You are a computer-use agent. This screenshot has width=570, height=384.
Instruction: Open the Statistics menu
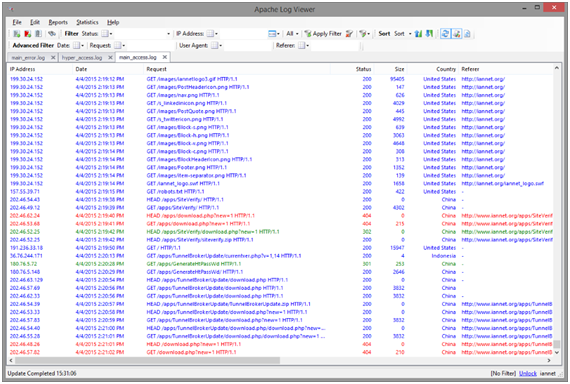[x=87, y=22]
